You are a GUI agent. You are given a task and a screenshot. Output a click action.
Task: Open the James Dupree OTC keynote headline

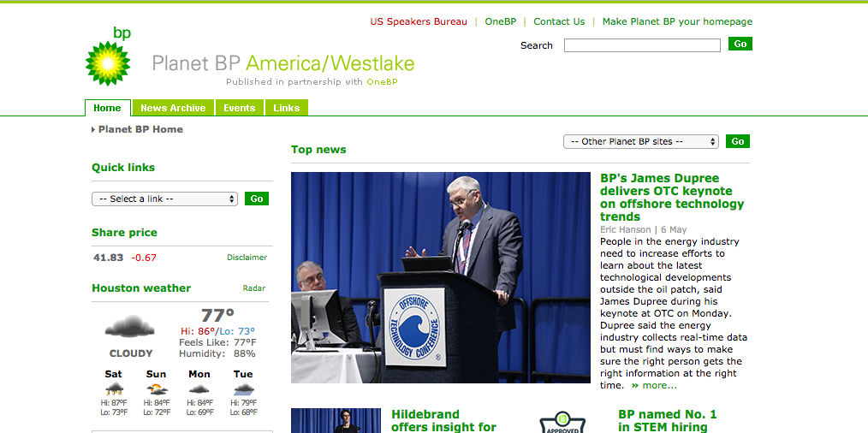click(672, 197)
